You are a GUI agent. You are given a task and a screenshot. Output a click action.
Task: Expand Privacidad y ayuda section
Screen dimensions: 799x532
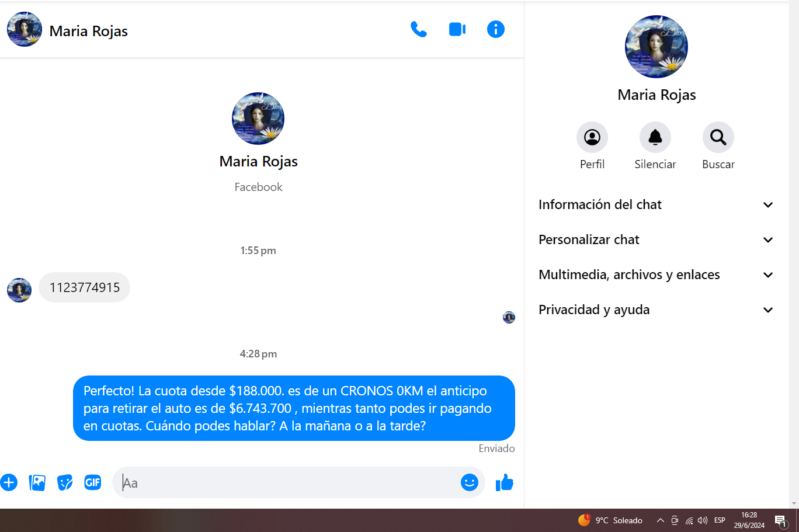[x=656, y=310]
